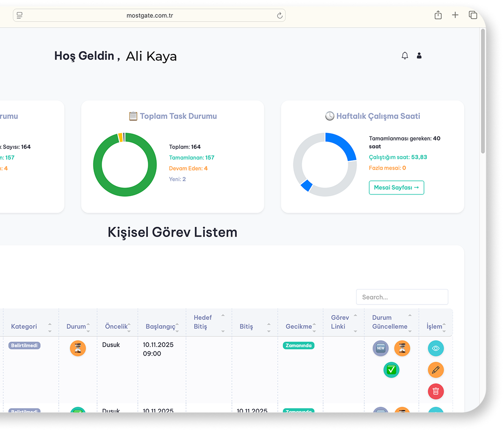Click the Search input field
Screen dimensions: 504x431
pyautogui.click(x=402, y=297)
